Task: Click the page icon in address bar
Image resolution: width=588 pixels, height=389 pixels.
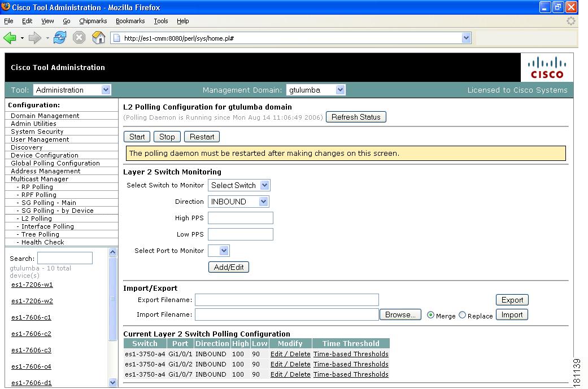Action: (116, 38)
